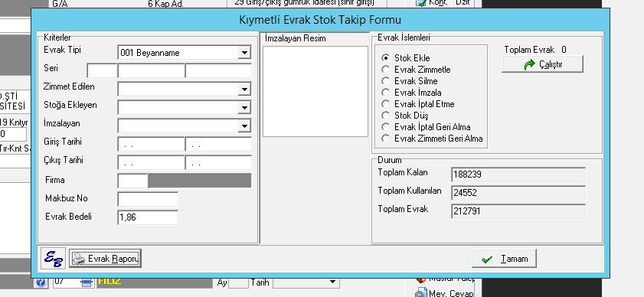Click the small blue icon beside the 07 field
Screen dimensions: 644x297
click(87, 282)
